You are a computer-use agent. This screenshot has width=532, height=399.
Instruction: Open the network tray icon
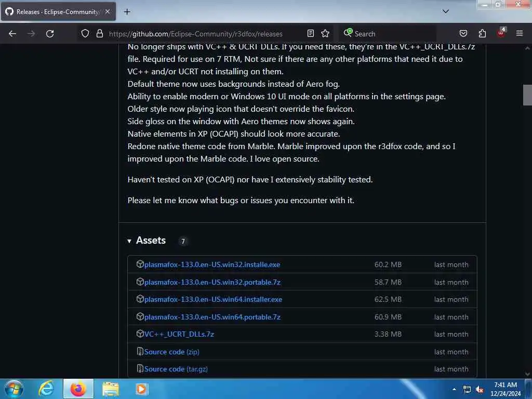pos(467,390)
